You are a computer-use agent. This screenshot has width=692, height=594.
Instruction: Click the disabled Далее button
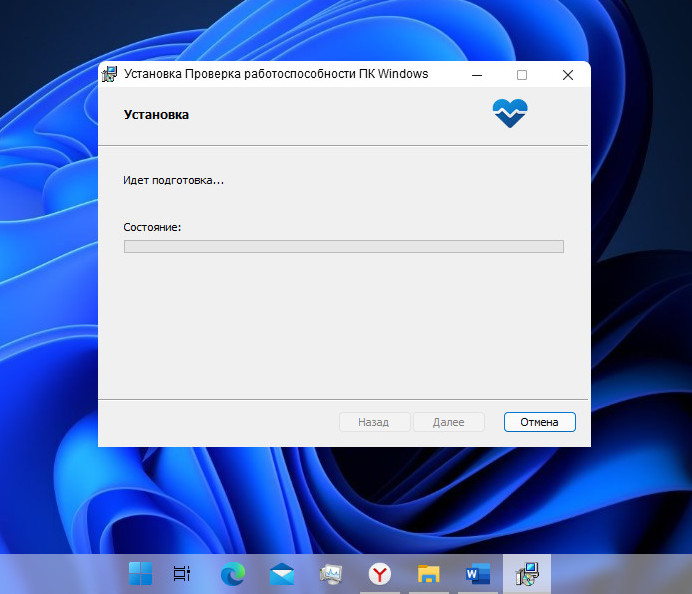[448, 422]
